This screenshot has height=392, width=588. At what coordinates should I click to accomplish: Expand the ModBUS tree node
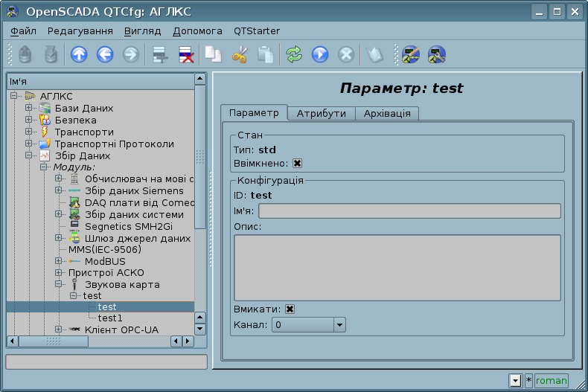pyautogui.click(x=59, y=262)
